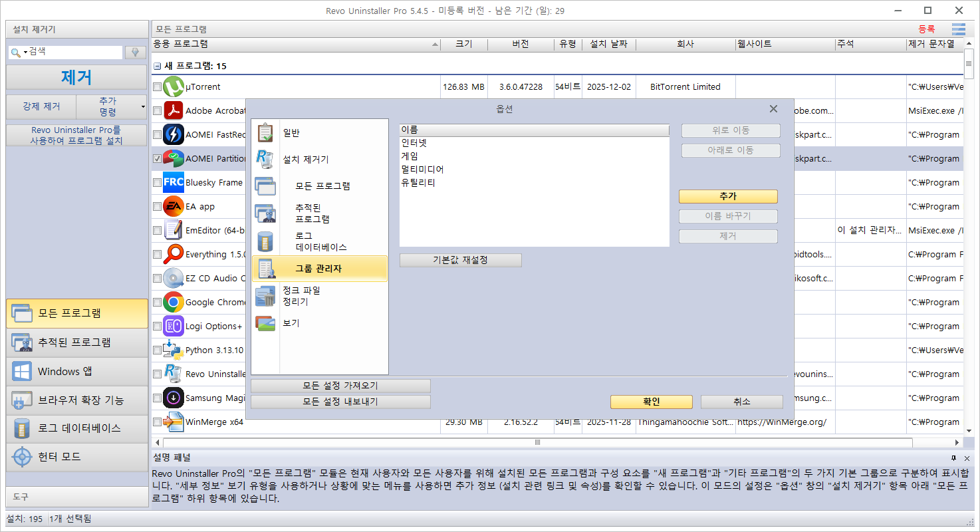The image size is (980, 532).
Task: Click 모든 설정 가져오기 button
Action: tap(340, 386)
